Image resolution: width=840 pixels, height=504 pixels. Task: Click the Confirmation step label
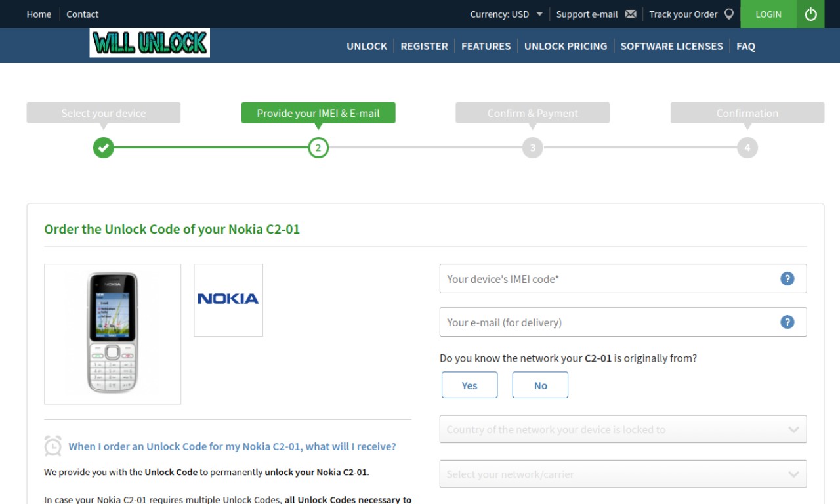[x=747, y=113]
